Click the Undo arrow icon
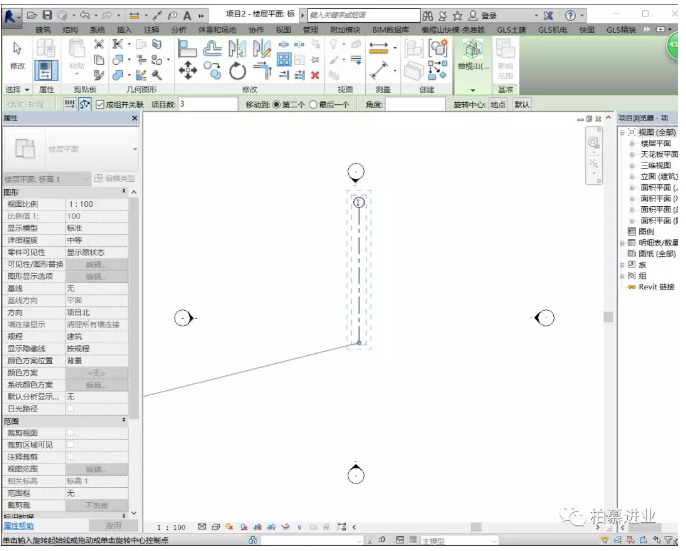The width and height of the screenshot is (686, 551). click(85, 15)
